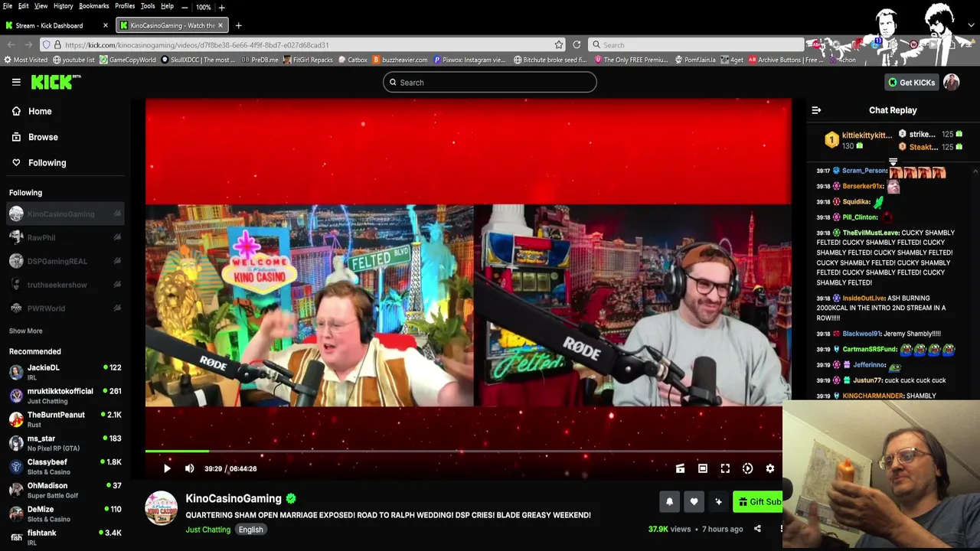Viewport: 980px width, 551px height.
Task: Click the KICK logo
Action: pos(55,82)
